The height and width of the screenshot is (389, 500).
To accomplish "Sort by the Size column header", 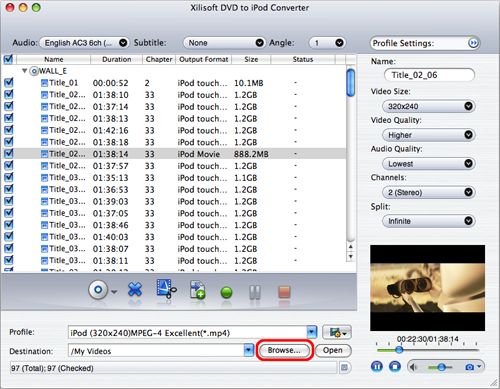I will pyautogui.click(x=251, y=59).
